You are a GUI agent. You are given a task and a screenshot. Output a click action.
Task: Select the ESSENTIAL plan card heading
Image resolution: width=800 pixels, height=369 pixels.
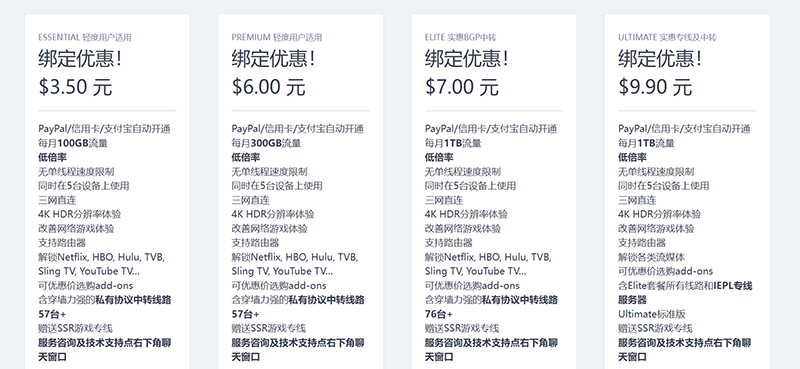(x=85, y=37)
